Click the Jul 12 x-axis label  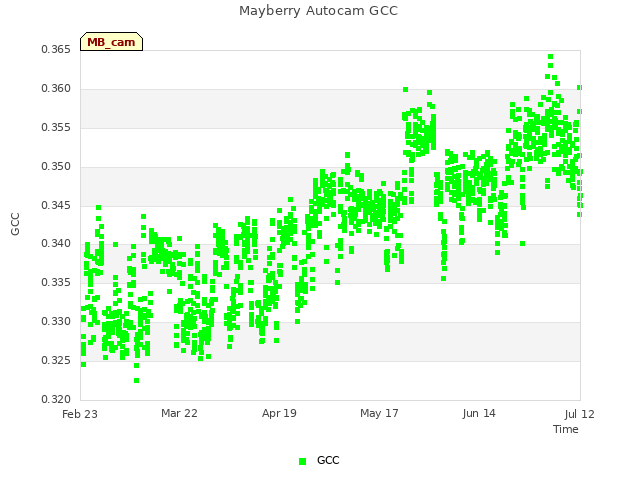[580, 414]
